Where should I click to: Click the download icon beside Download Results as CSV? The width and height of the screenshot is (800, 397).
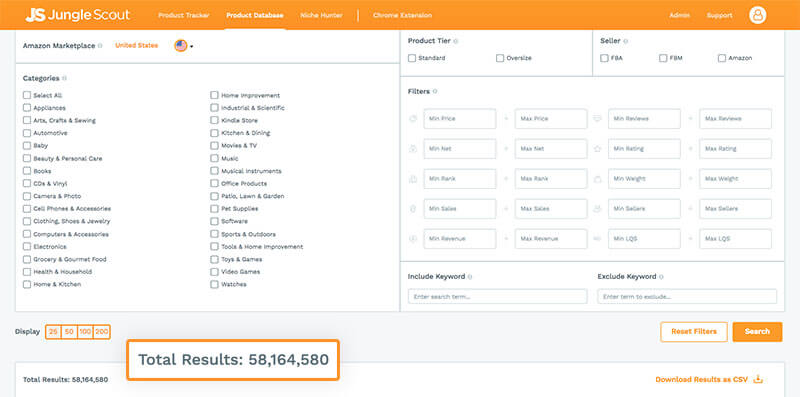[x=758, y=379]
